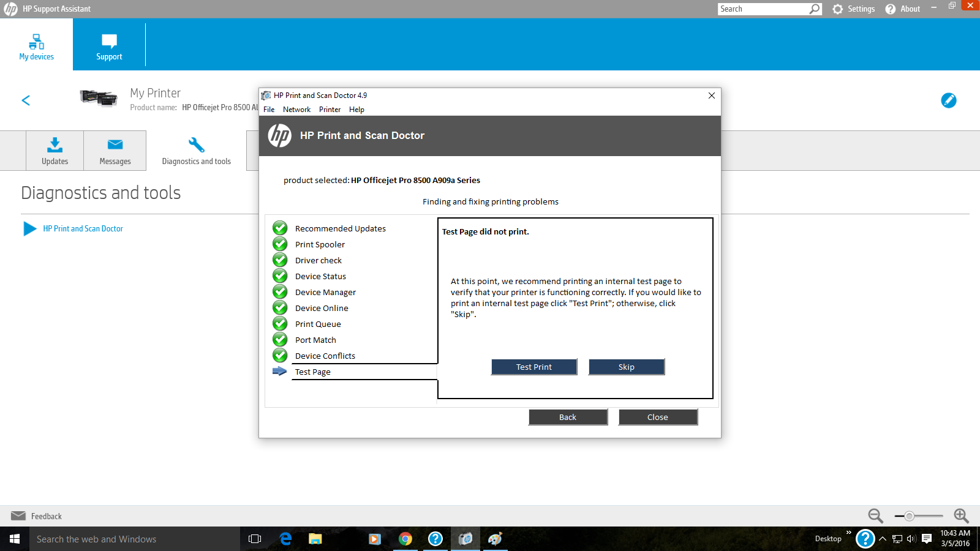Go back using the blue back arrow

26,100
